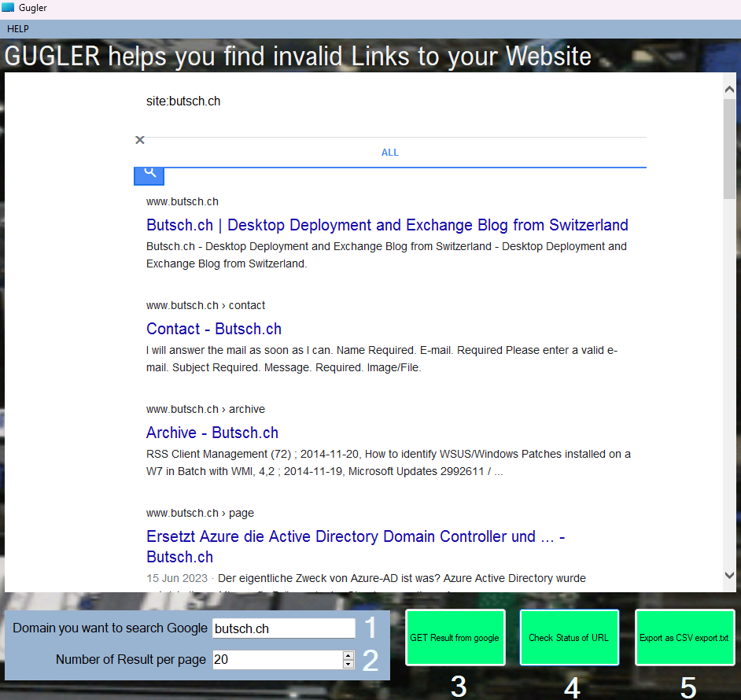Click the scroll up arrow of results pane
741x700 pixels.
click(x=729, y=90)
